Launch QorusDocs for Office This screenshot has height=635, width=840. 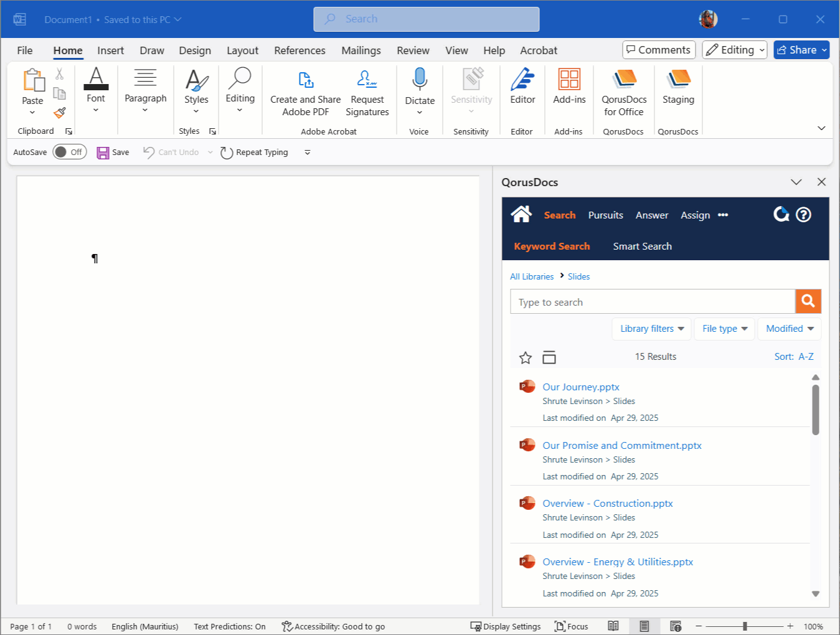click(x=624, y=92)
